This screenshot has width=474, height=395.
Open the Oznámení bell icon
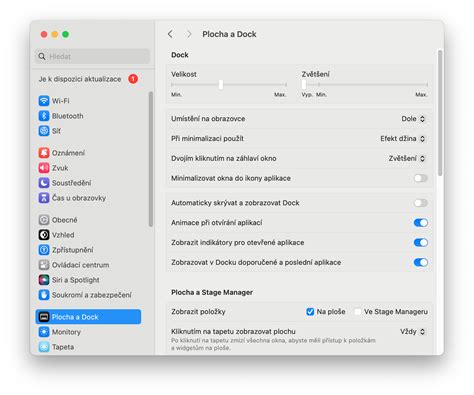click(44, 153)
